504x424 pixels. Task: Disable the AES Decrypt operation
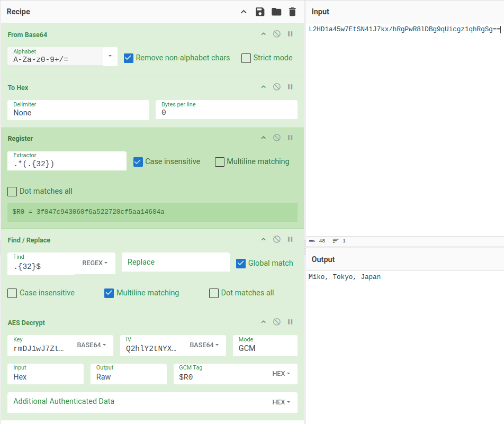[276, 322]
